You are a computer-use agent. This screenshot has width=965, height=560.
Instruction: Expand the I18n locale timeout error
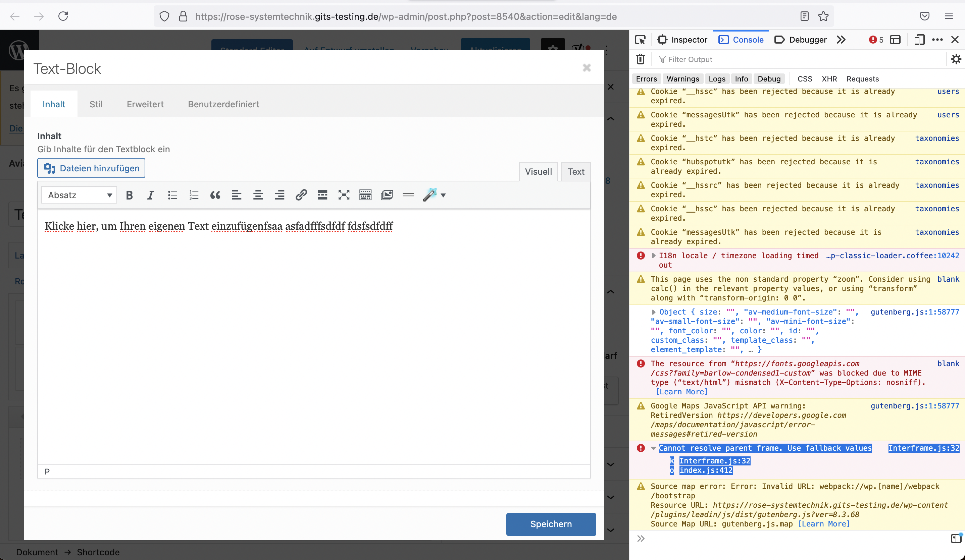654,256
